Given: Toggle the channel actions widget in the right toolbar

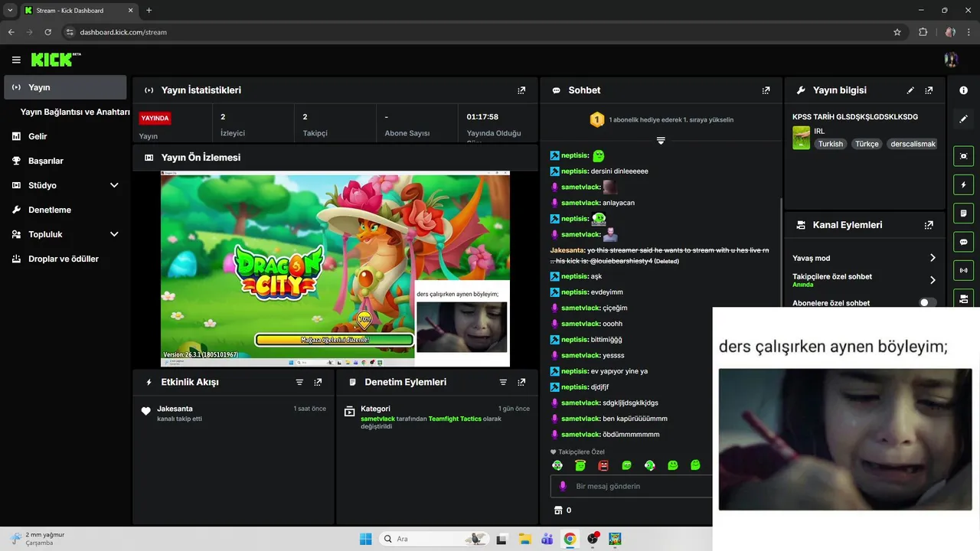Looking at the screenshot, I should tap(963, 298).
